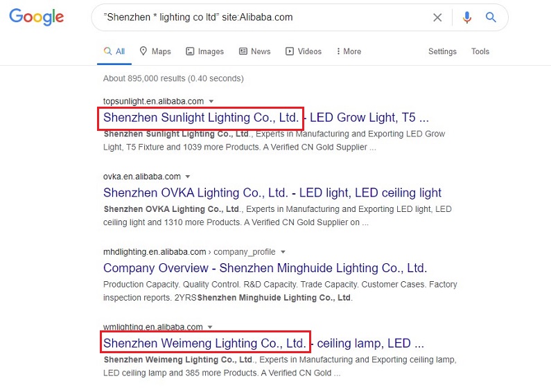Viewport: 551px width, 392px height.
Task: Clear the search box with X icon
Action: click(437, 18)
